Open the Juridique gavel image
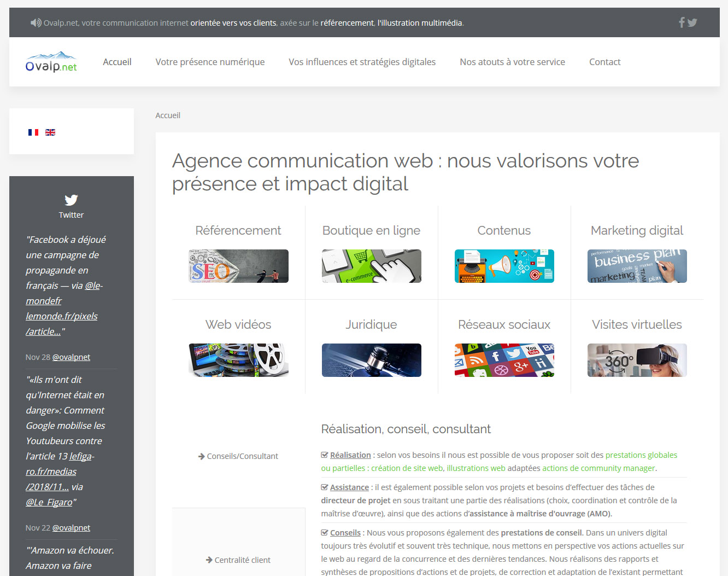The image size is (728, 576). 372,360
